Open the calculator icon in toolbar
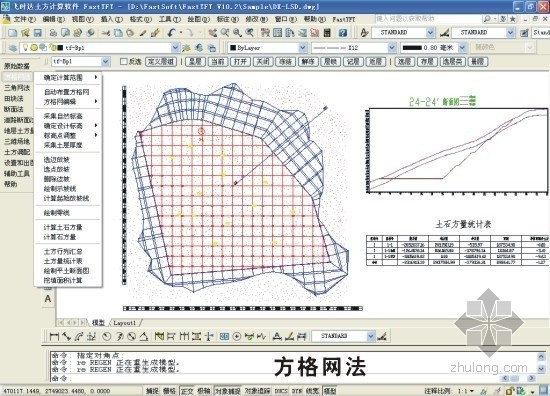 [x=327, y=33]
